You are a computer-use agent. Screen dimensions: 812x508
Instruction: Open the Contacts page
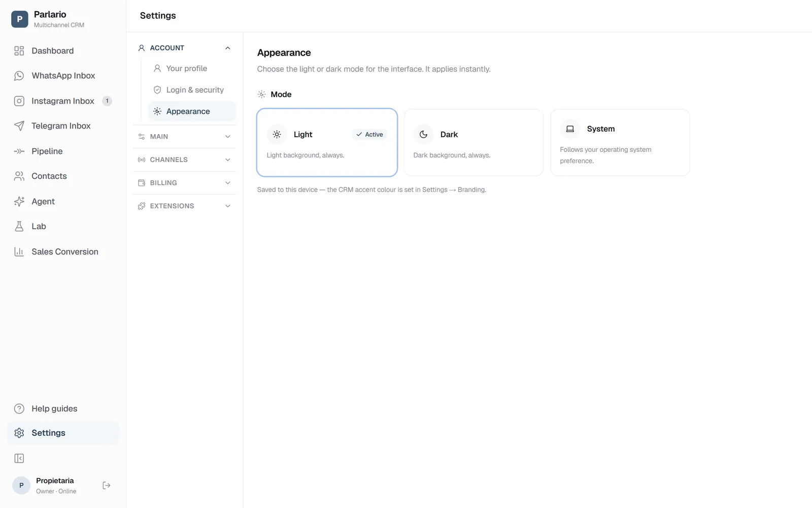coord(63,176)
